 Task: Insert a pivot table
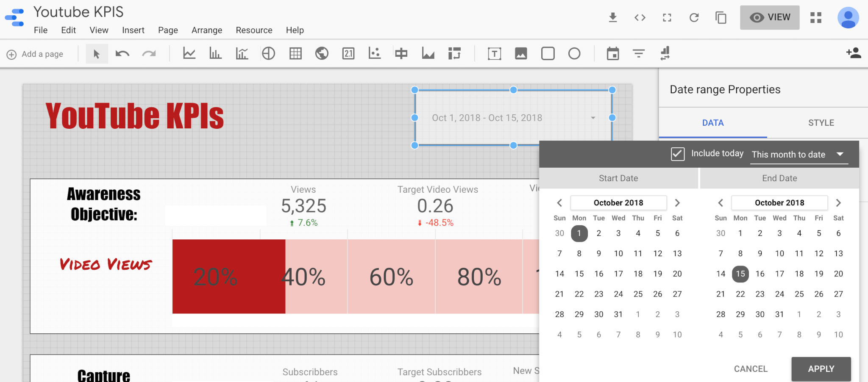pos(454,53)
